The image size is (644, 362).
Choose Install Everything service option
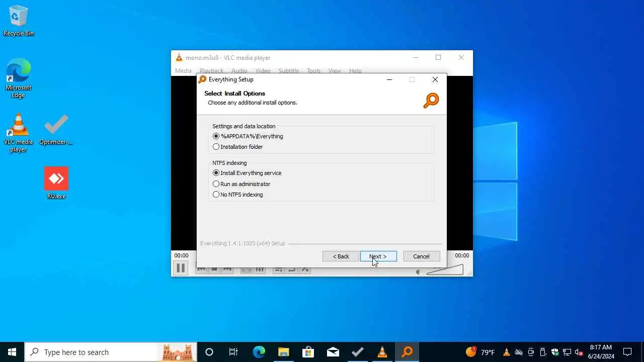247,173
